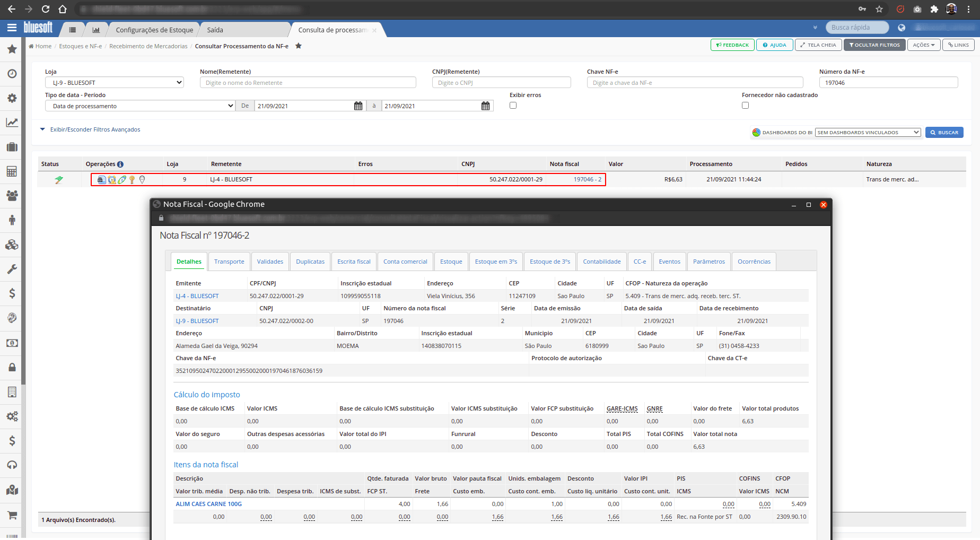
Task: Open the map marker sidebar icon
Action: [x=12, y=490]
